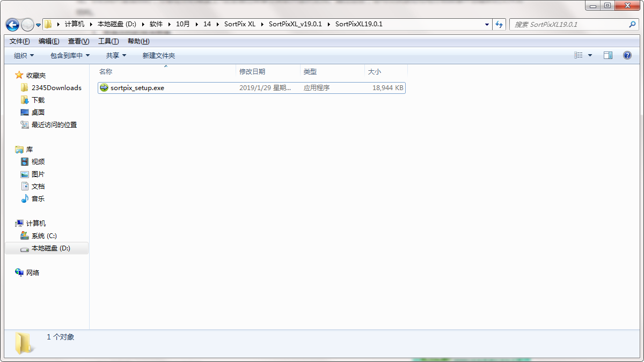Screen dimensions: 644x362
Task: Click the help question mark icon
Action: click(627, 55)
